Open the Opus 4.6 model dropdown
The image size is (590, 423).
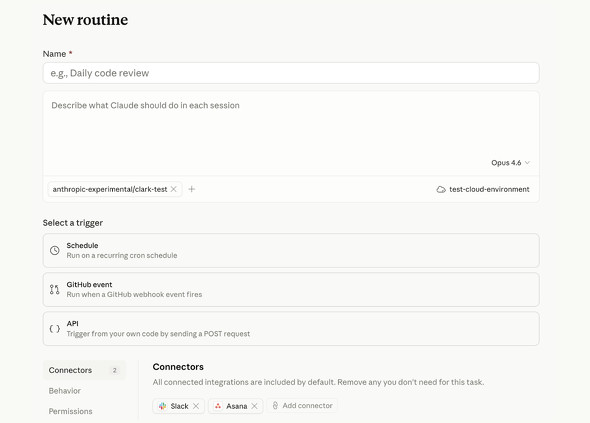coord(510,163)
